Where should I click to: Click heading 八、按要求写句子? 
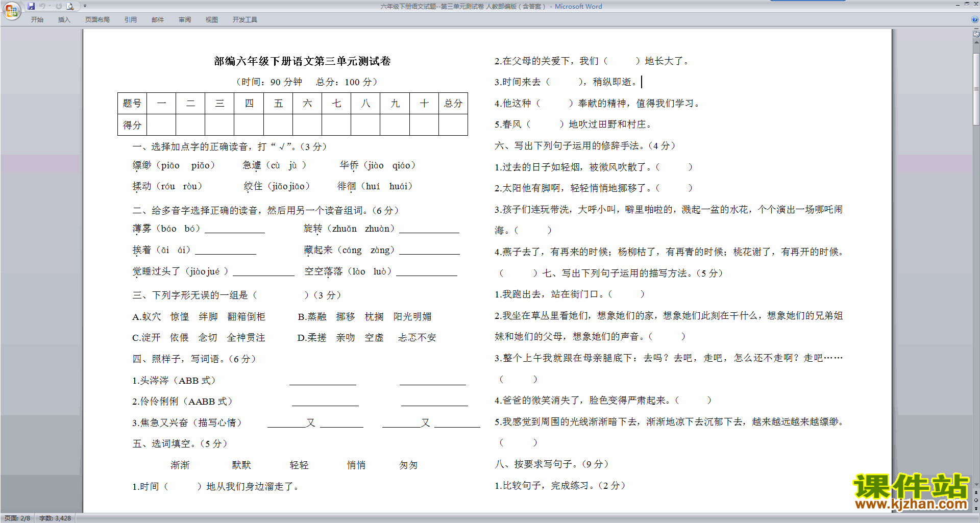click(x=552, y=464)
